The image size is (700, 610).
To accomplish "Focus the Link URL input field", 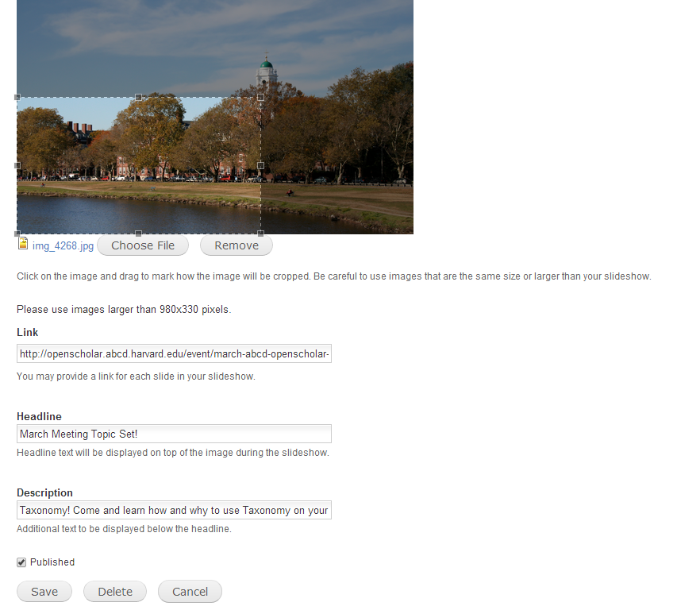I will click(x=174, y=353).
